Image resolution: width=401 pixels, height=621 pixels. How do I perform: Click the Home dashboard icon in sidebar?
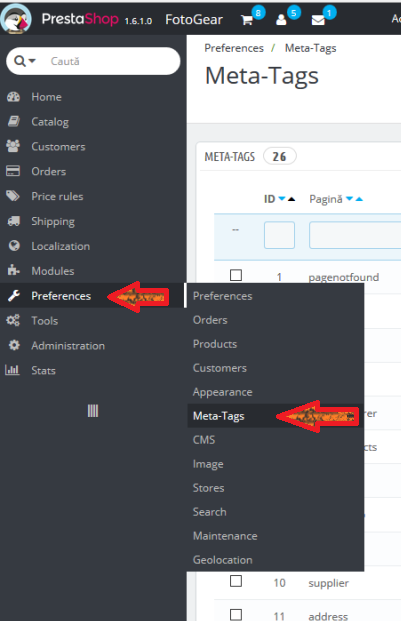coord(13,97)
